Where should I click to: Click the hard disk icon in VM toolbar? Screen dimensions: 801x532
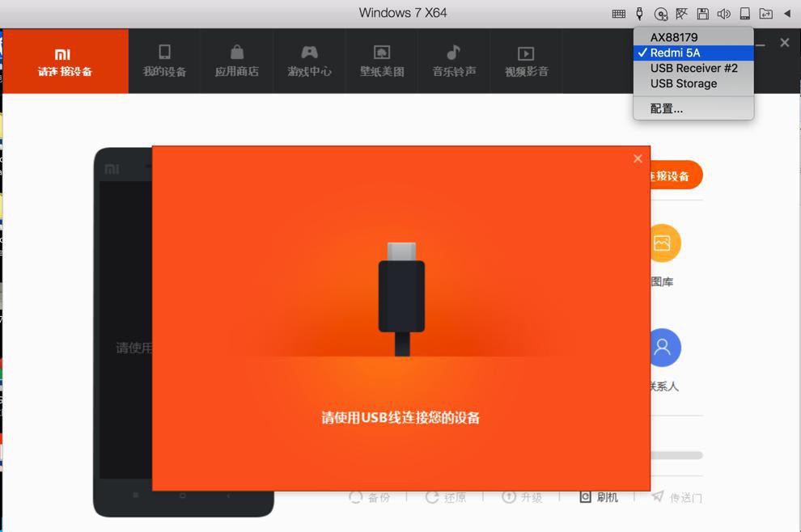[x=745, y=14]
